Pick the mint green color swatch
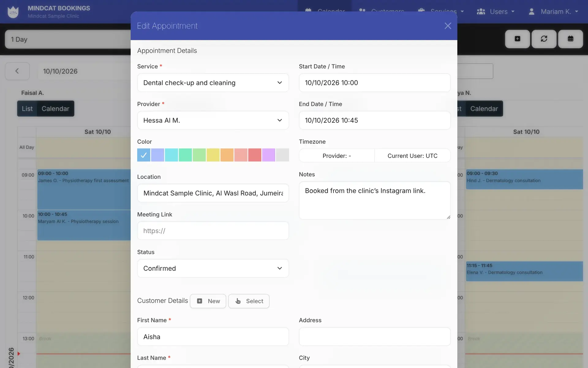 pos(185,155)
